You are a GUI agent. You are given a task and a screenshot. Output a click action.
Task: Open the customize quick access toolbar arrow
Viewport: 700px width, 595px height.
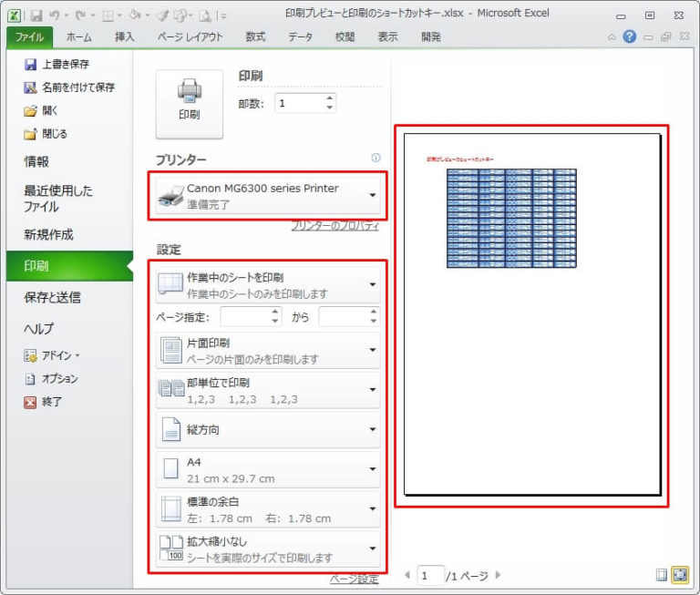point(222,16)
